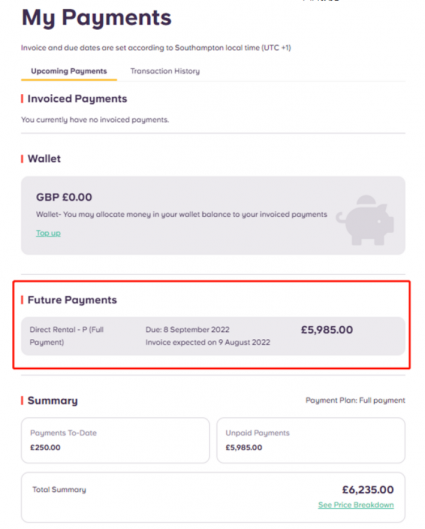Click the Direct Rental future payment row
The width and height of the screenshot is (425, 529).
[x=213, y=336]
